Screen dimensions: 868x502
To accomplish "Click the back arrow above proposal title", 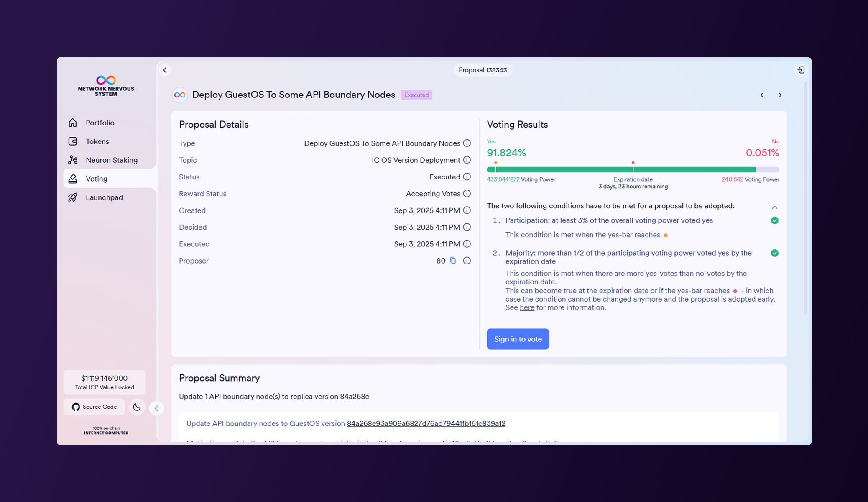I will (x=165, y=70).
